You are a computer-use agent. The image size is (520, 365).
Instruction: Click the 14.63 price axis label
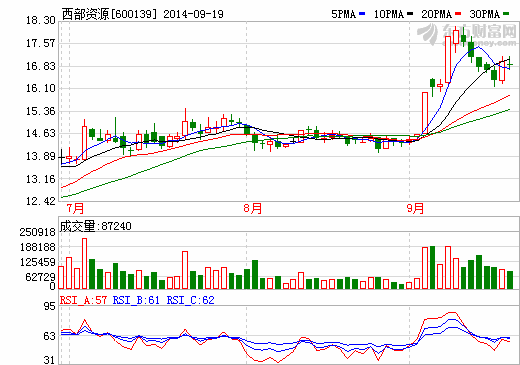click(x=41, y=133)
